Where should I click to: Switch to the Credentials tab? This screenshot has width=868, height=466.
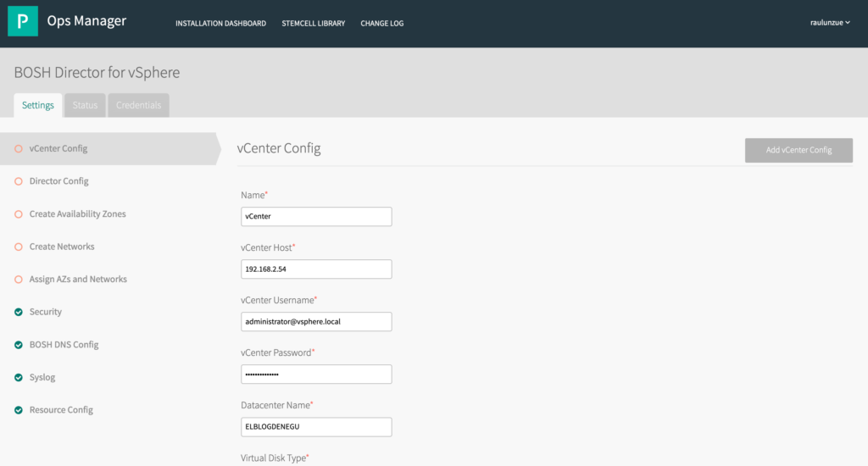click(x=138, y=105)
